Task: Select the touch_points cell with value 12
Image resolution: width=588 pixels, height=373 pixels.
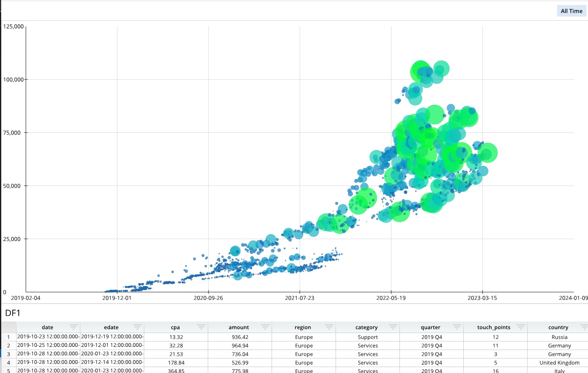Action: (x=496, y=337)
